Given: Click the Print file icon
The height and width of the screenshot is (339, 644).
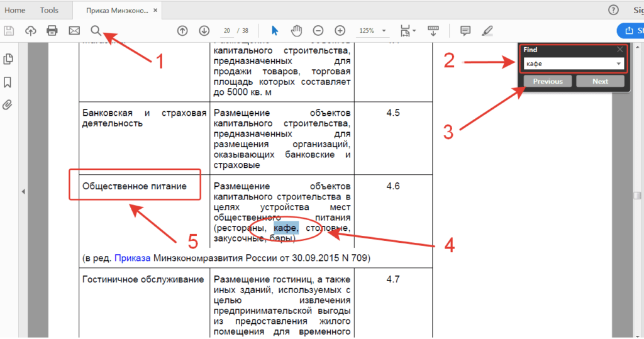Looking at the screenshot, I should tap(52, 30).
